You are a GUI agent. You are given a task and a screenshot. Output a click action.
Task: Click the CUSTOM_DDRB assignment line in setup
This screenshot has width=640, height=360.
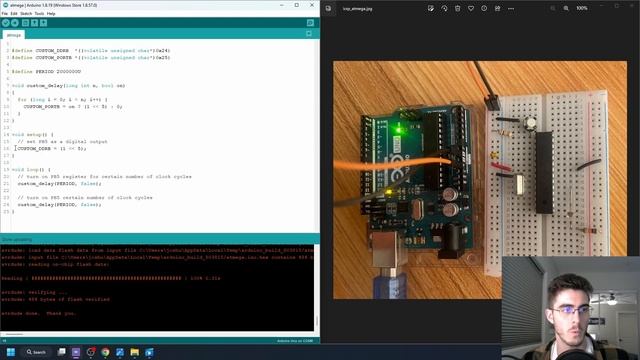point(52,149)
